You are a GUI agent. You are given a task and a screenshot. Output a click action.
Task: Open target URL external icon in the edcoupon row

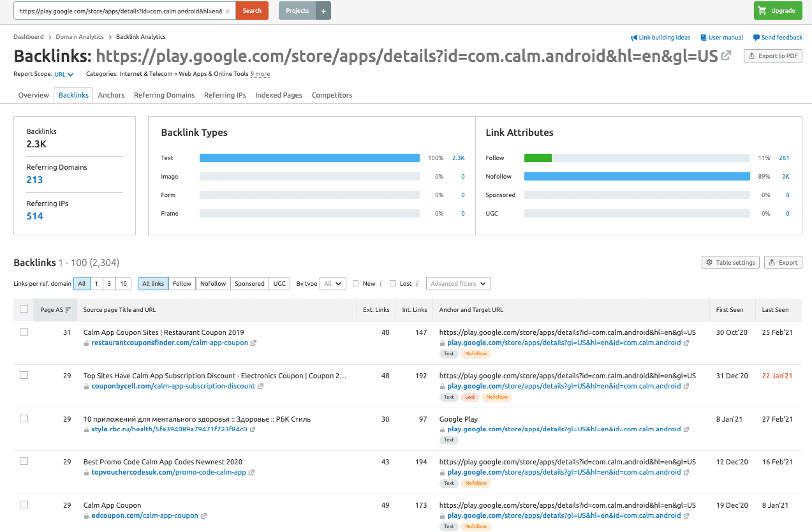686,516
